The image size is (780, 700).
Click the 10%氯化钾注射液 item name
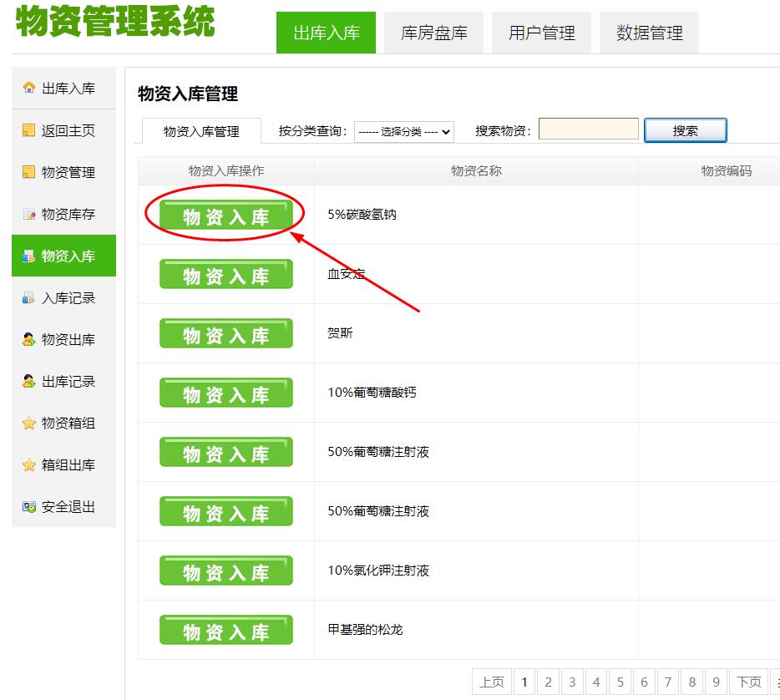point(378,571)
